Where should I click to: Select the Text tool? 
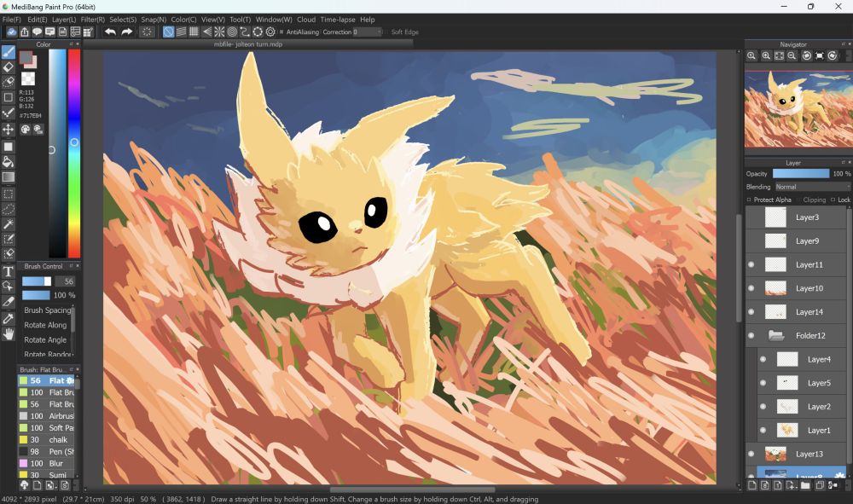pos(9,270)
